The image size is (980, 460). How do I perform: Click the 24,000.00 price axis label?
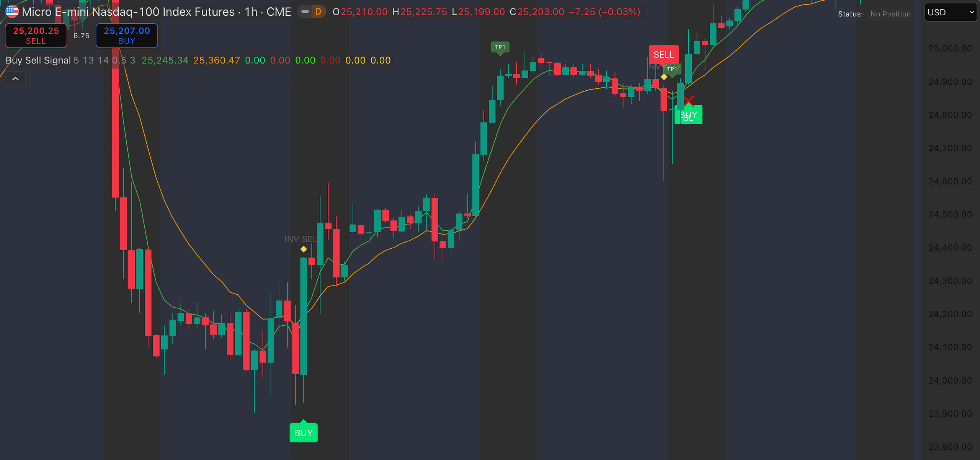point(950,381)
